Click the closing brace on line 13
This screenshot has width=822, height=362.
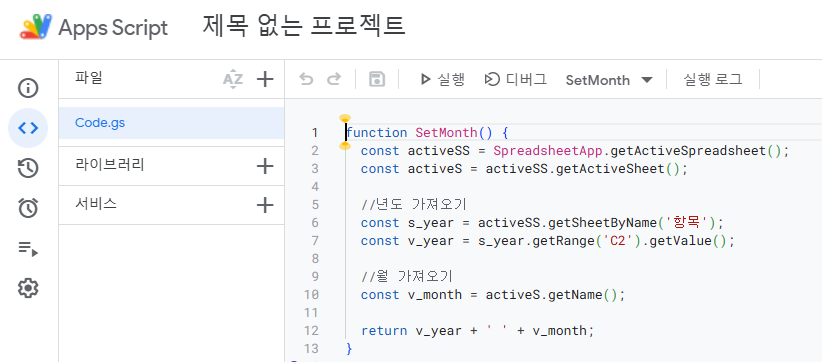(349, 349)
